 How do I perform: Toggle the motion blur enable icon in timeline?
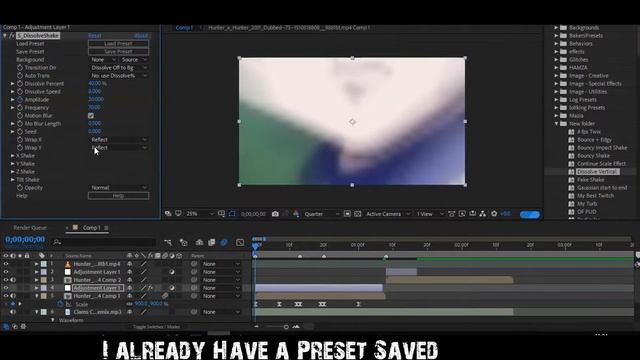click(224, 242)
